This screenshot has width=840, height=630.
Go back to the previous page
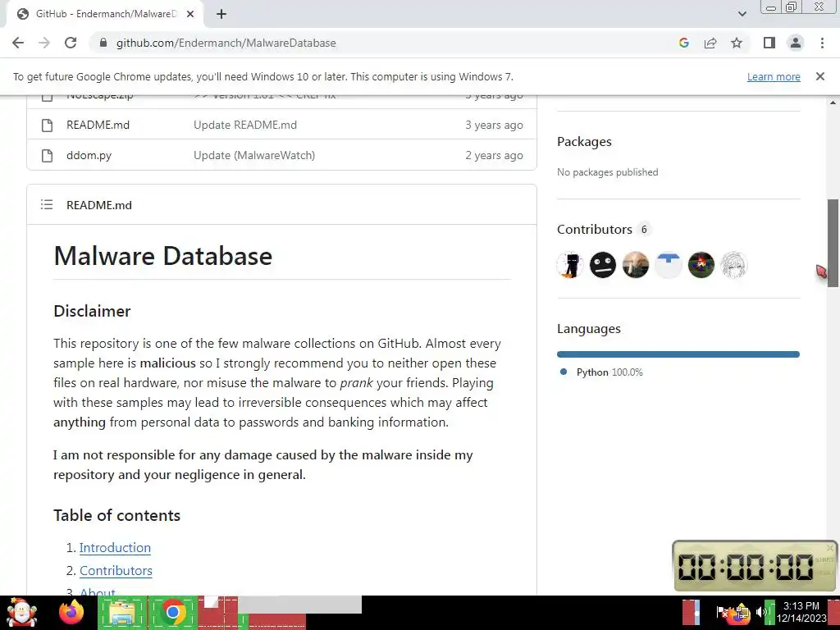point(18,43)
